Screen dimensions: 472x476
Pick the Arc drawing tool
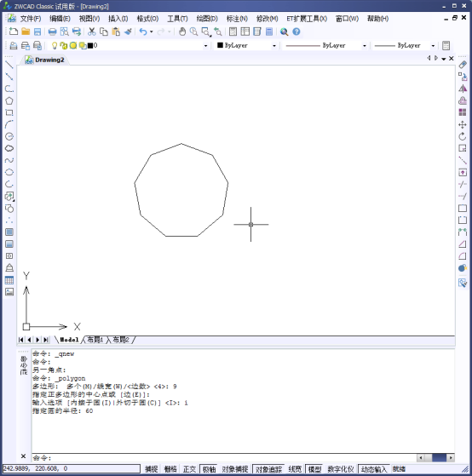9,124
